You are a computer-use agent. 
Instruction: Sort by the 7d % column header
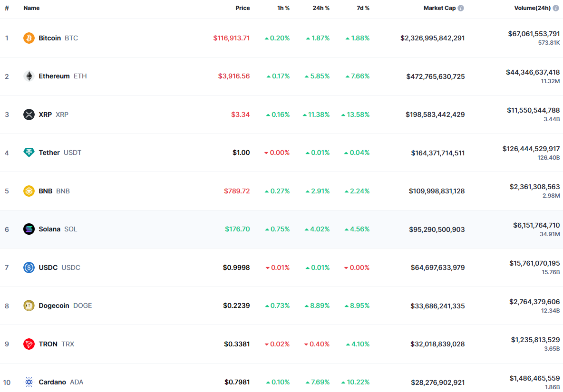(363, 8)
